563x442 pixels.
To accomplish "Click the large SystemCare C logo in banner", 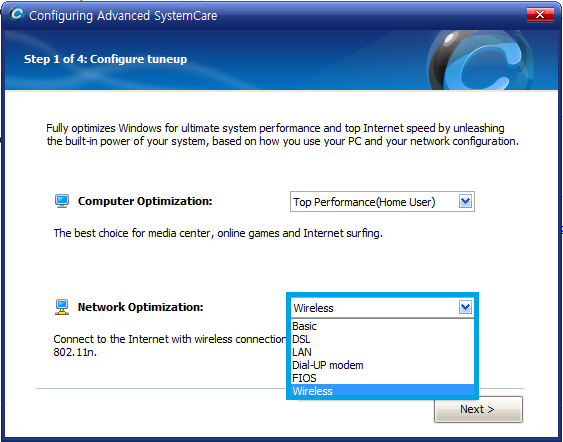I will tap(480, 60).
